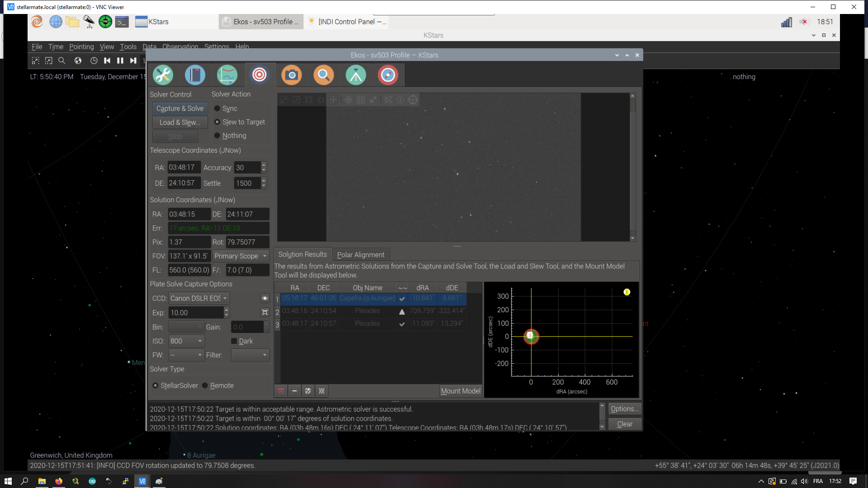Open the Canon DSLR CCD dropdown
Viewport: 868px width, 488px height.
click(x=199, y=298)
